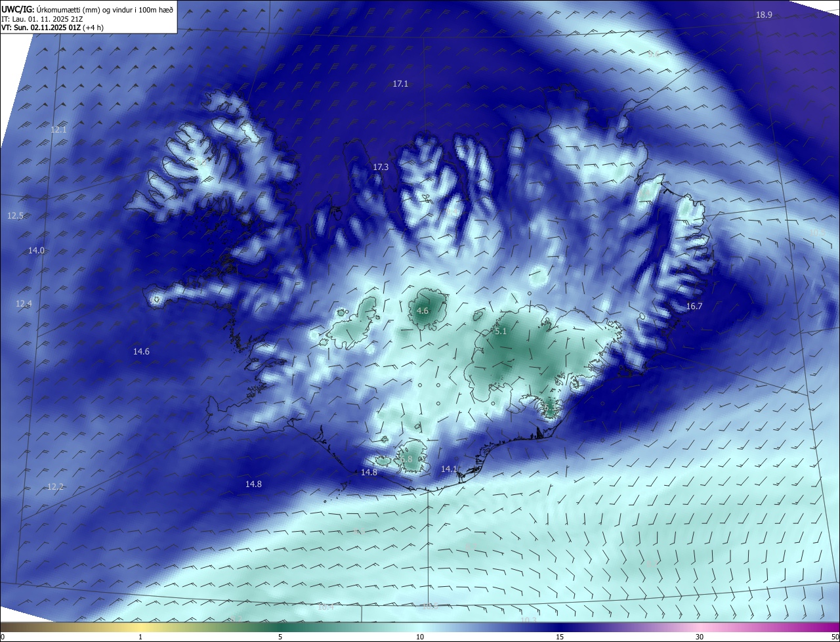Image resolution: width=840 pixels, height=642 pixels.
Task: Click the legend tick label 0
Action: pyautogui.click(x=2, y=637)
